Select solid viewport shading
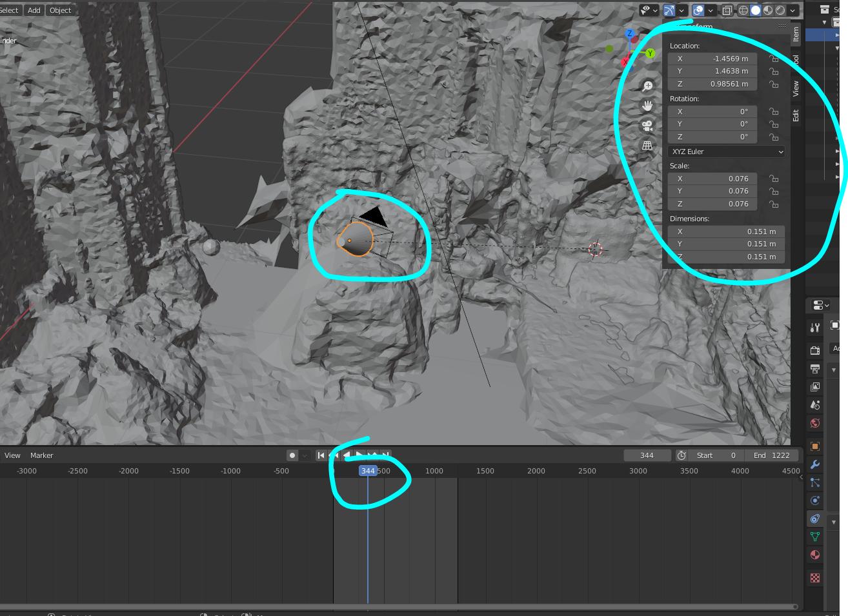The height and width of the screenshot is (616, 848). (x=756, y=10)
